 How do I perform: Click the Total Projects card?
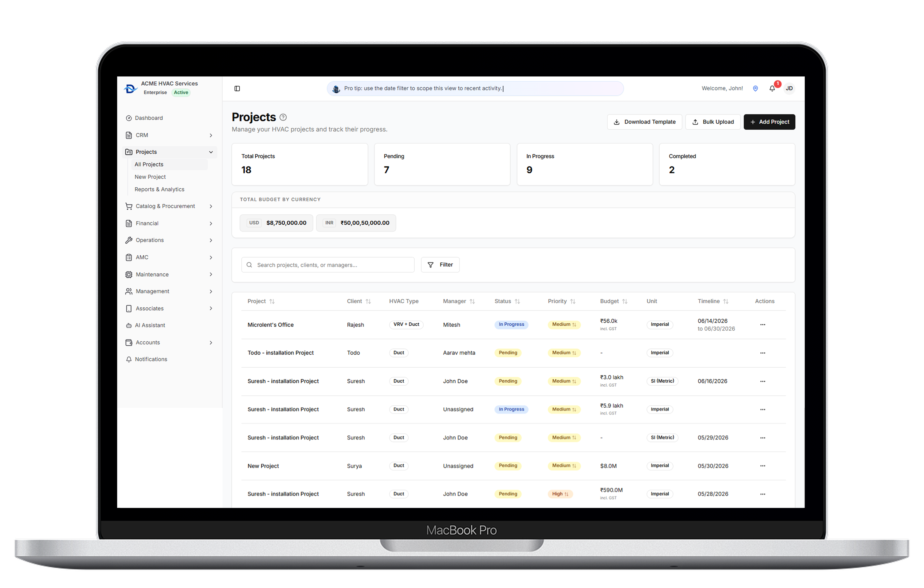(x=300, y=164)
